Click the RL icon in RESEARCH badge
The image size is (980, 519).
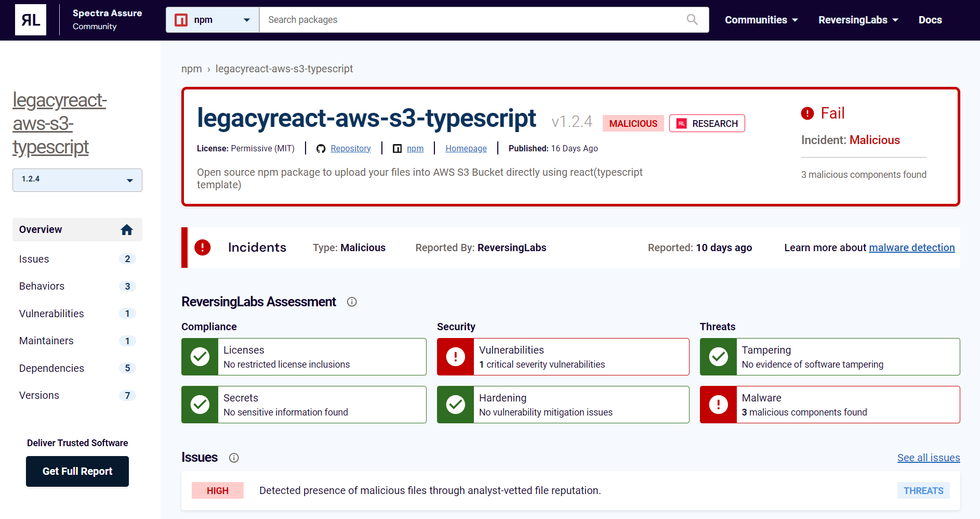(682, 123)
